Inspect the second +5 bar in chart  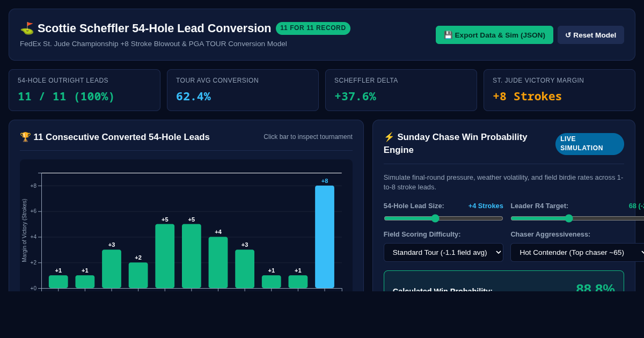click(x=192, y=256)
